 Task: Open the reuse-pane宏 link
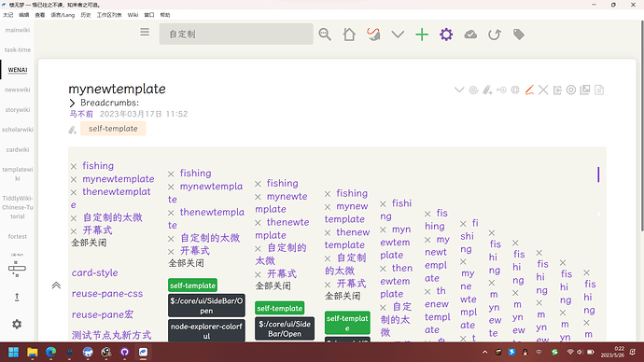(103, 314)
